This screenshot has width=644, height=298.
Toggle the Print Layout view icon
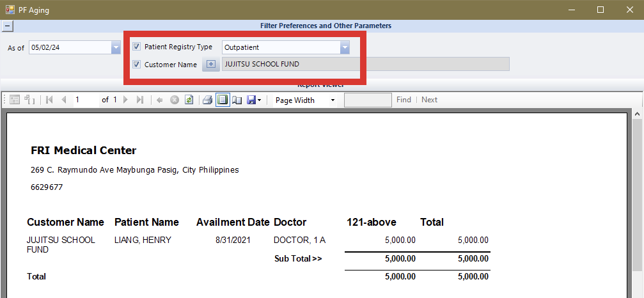223,100
